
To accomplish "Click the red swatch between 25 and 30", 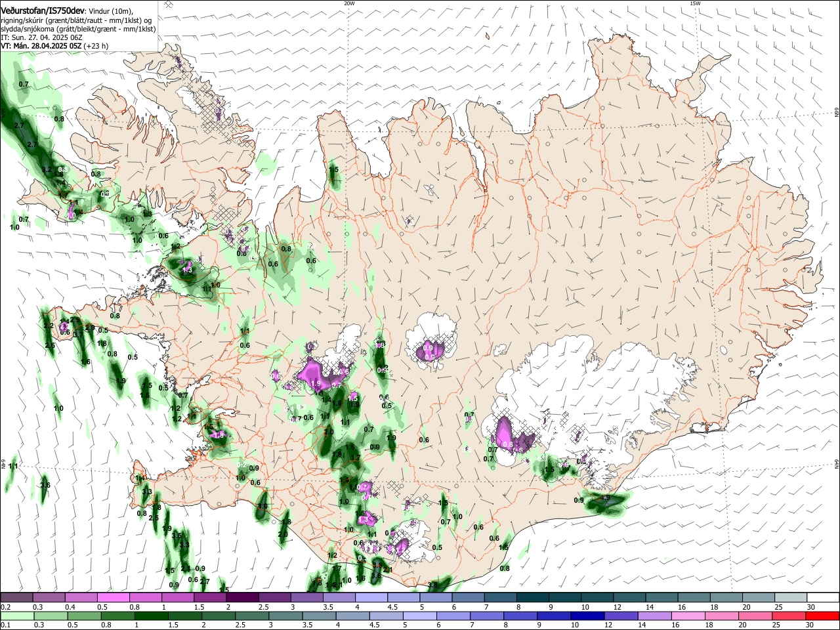I will (x=789, y=616).
